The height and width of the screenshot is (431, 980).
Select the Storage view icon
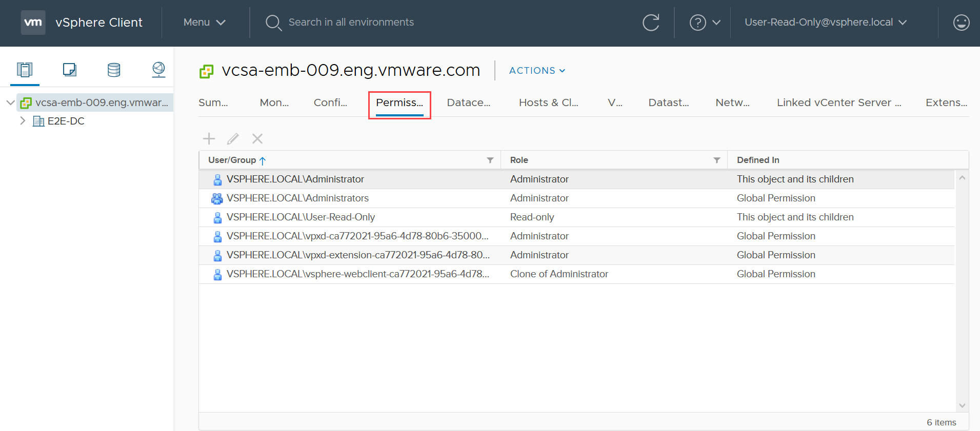114,70
